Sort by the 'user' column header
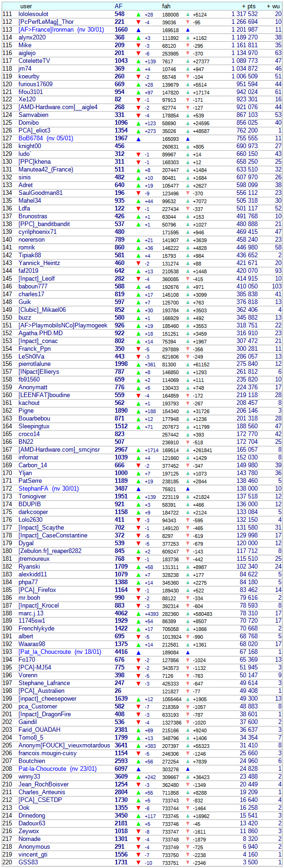The height and width of the screenshot is (868, 284). click(x=26, y=6)
